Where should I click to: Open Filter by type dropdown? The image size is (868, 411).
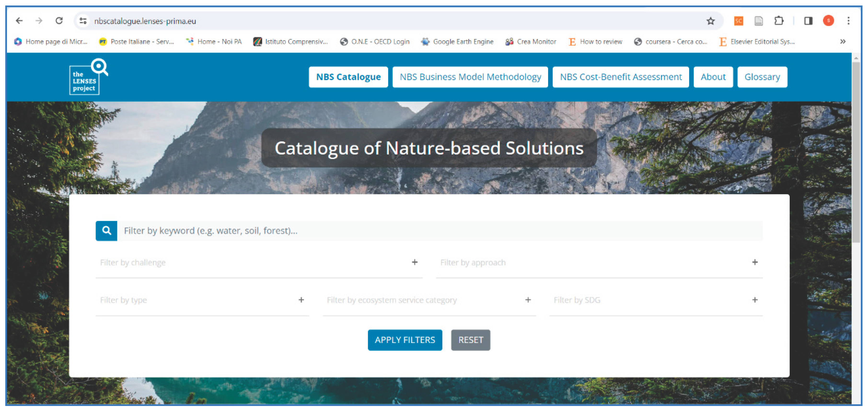(x=301, y=300)
